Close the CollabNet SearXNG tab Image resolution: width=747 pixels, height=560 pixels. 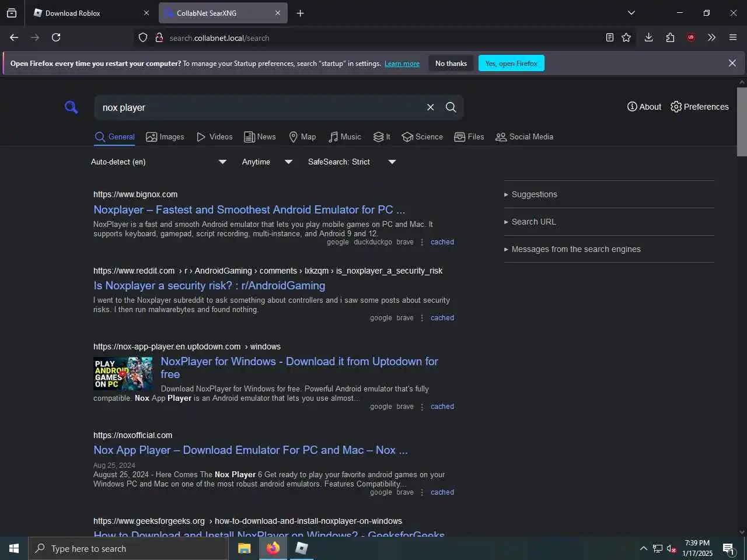coord(278,13)
